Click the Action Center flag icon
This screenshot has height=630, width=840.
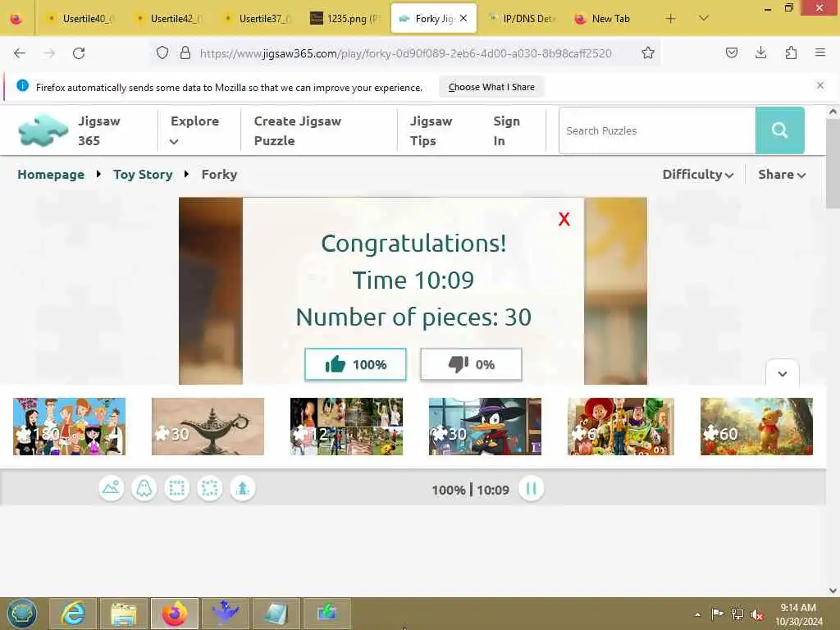[717, 614]
